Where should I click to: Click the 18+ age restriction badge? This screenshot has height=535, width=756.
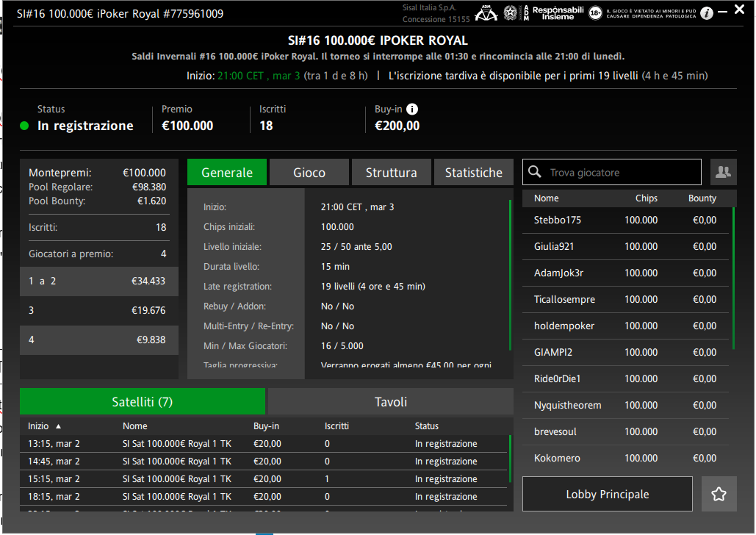[595, 13]
